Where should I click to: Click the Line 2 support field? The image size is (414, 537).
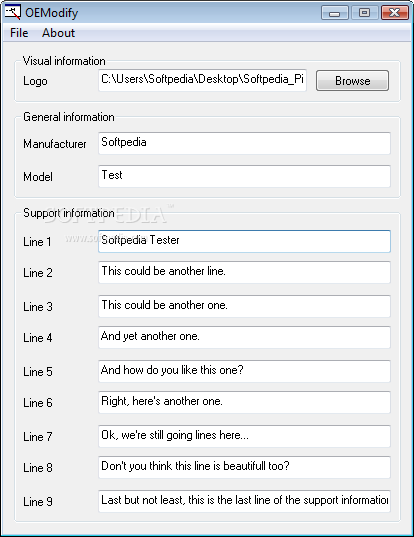tap(244, 272)
